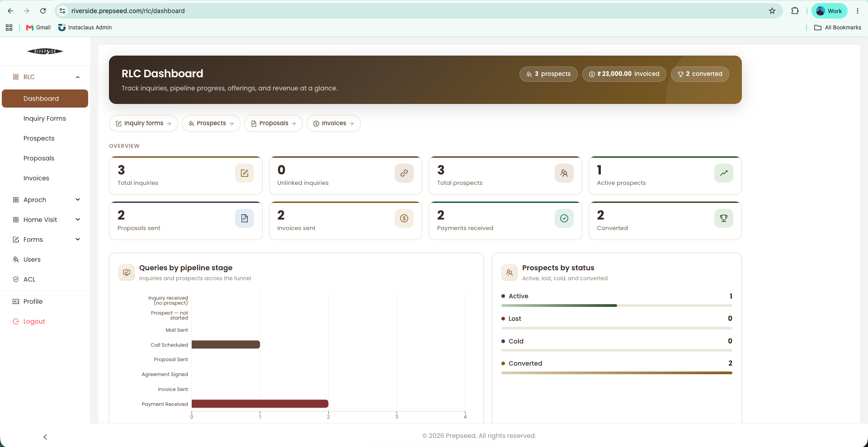
Task: Click the site info icon in address bar
Action: pyautogui.click(x=63, y=11)
